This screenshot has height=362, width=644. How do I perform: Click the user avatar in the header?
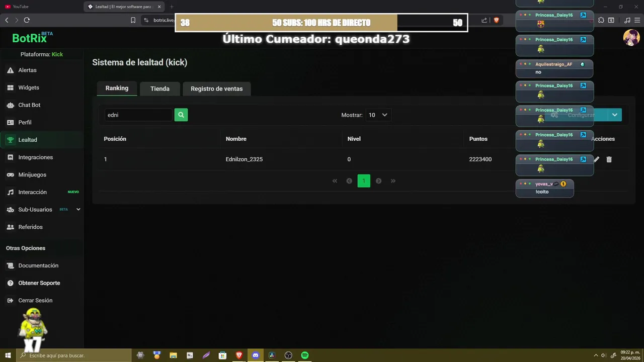631,38
